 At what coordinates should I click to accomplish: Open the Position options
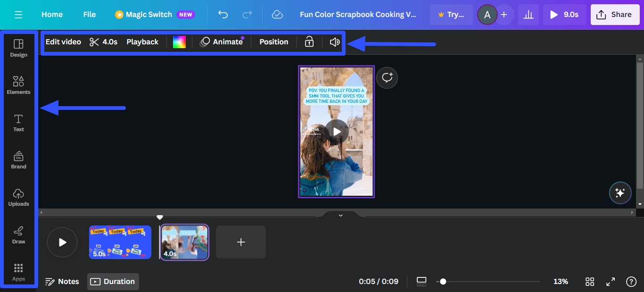tap(273, 42)
